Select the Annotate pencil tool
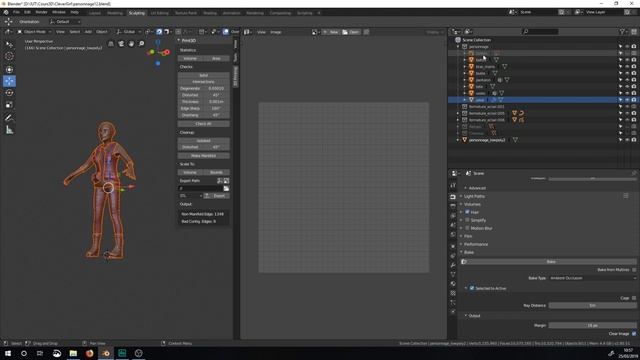The image size is (640, 360). [x=9, y=118]
